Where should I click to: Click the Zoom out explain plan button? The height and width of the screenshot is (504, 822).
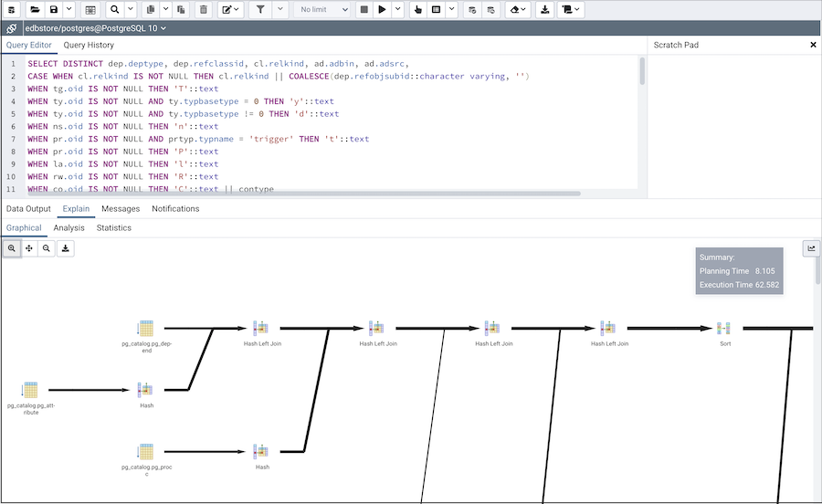(x=47, y=248)
